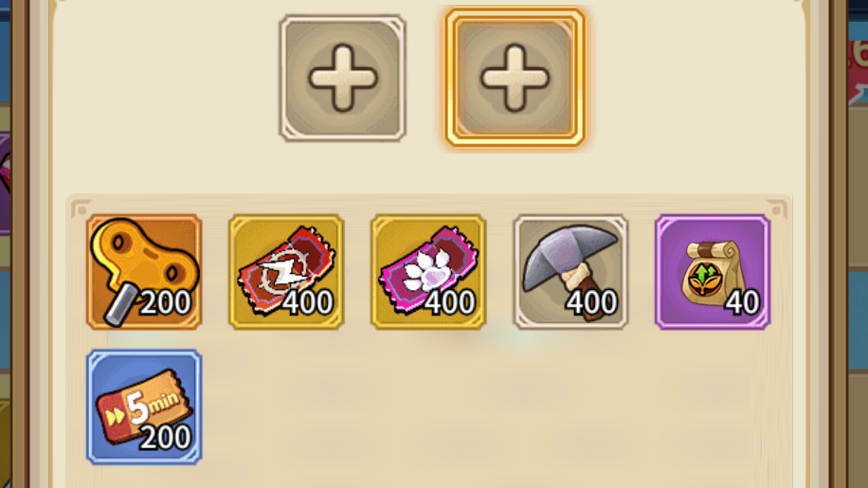Click the 200 count on wind-up key
This screenshot has height=488, width=868.
166,302
